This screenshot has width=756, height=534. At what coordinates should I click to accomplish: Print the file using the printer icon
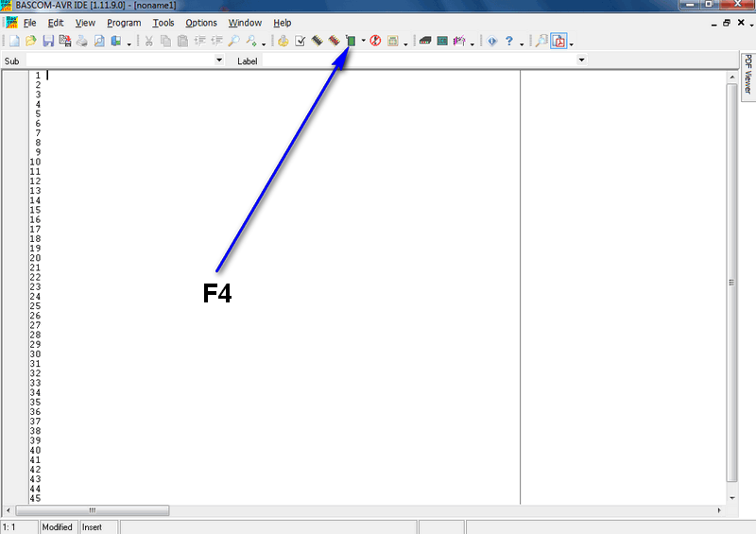point(82,41)
